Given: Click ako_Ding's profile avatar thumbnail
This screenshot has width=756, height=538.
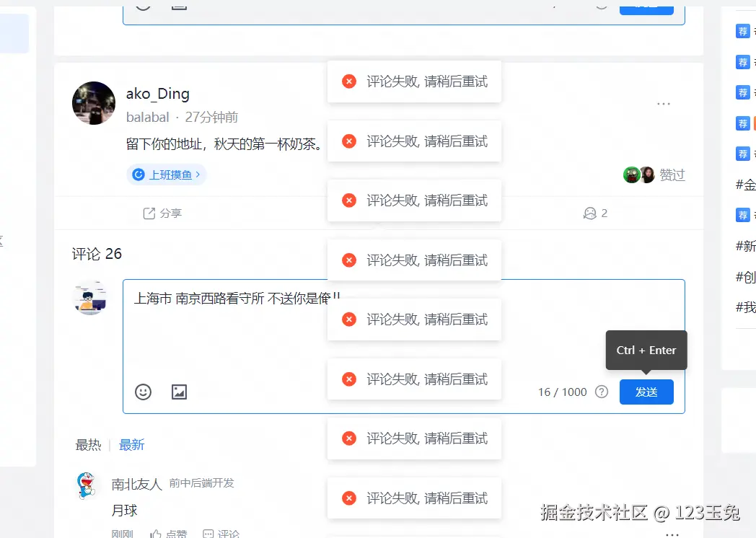Looking at the screenshot, I should pos(93,103).
